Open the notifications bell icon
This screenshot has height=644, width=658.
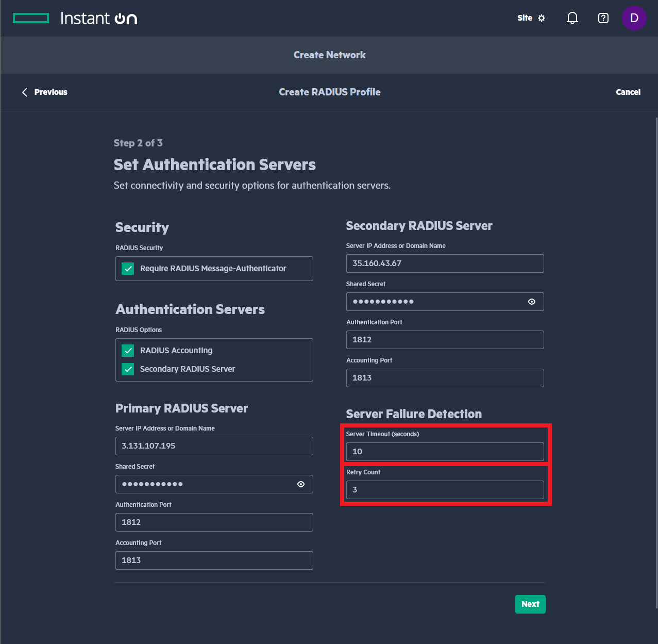[572, 18]
